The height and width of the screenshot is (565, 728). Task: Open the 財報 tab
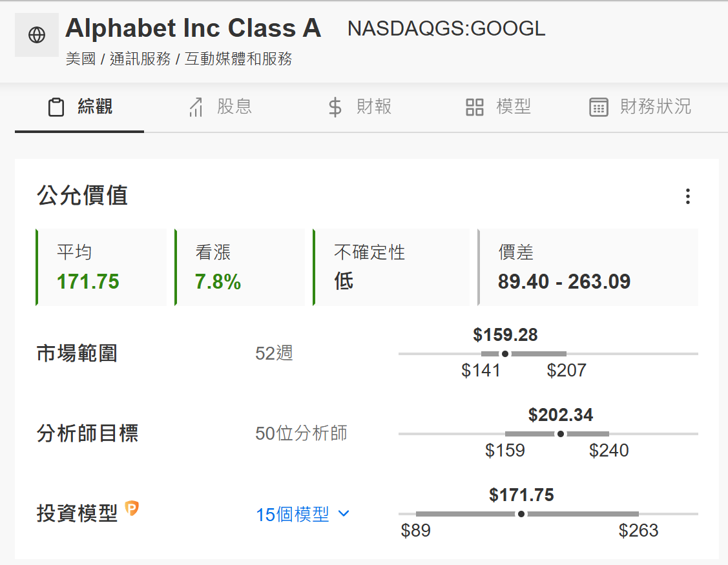click(360, 107)
